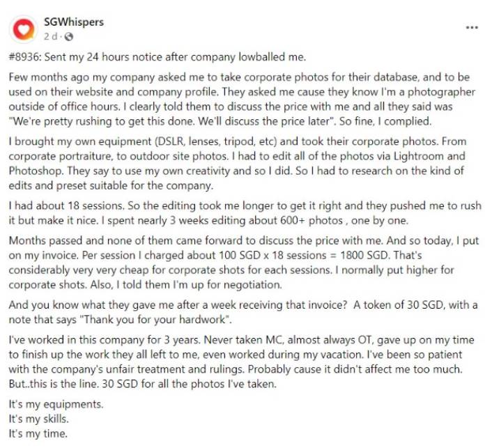Viewport: 492px width, 448px height.
Task: Click the globe public audience icon
Action: click(69, 37)
